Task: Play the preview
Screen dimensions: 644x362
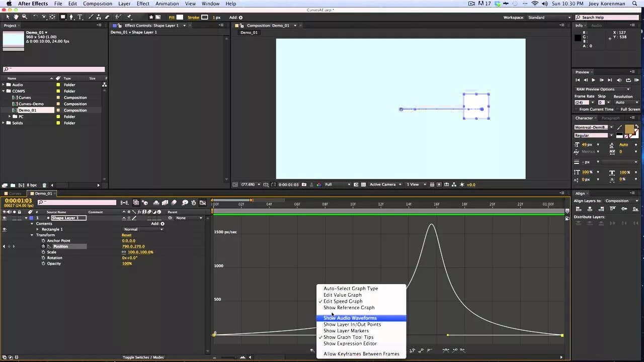Action: (593, 80)
